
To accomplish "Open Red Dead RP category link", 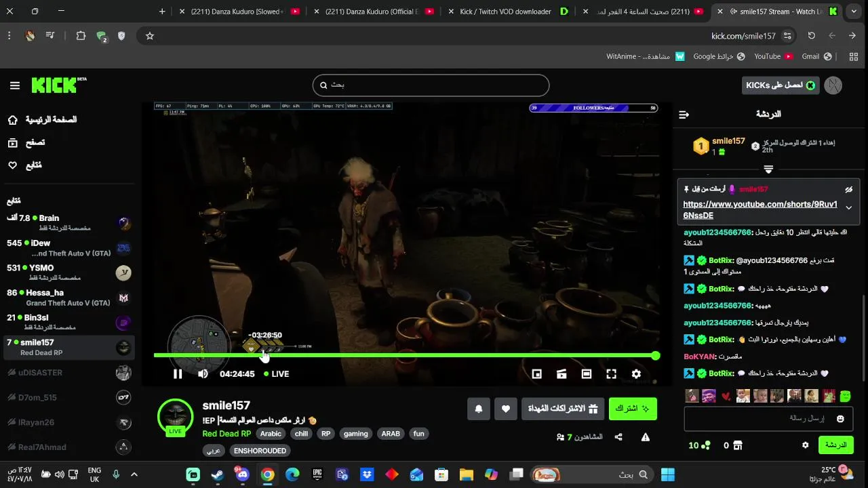I will point(226,434).
